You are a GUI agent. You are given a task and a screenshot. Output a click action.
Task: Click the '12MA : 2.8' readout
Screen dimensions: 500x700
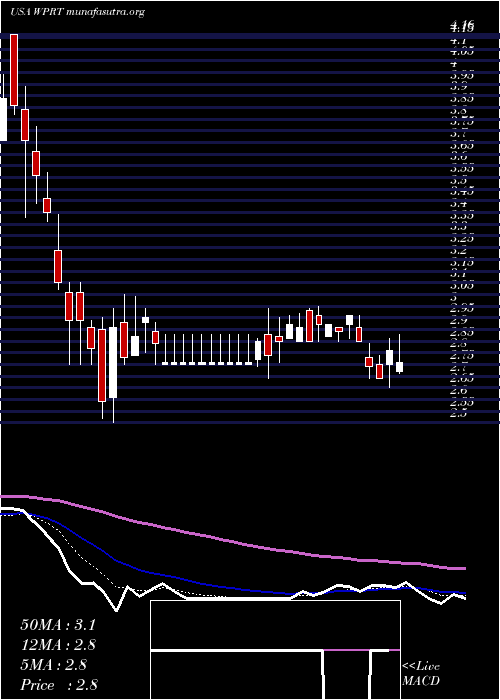point(58,645)
